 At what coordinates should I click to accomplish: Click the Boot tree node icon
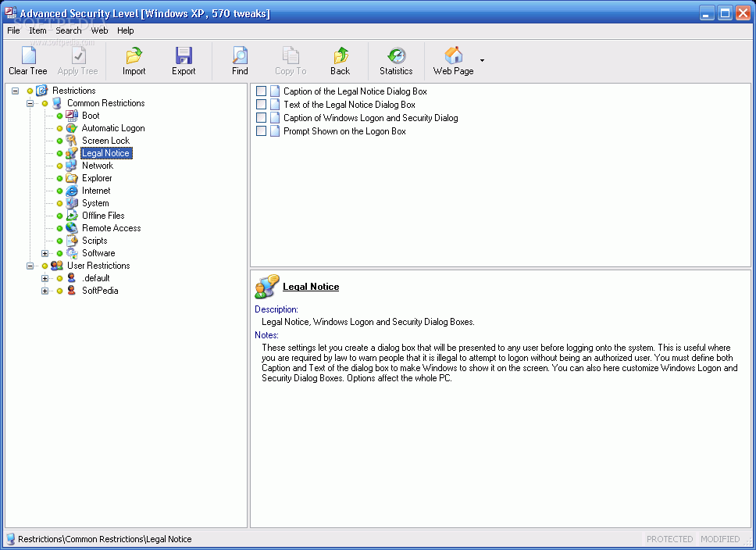71,116
